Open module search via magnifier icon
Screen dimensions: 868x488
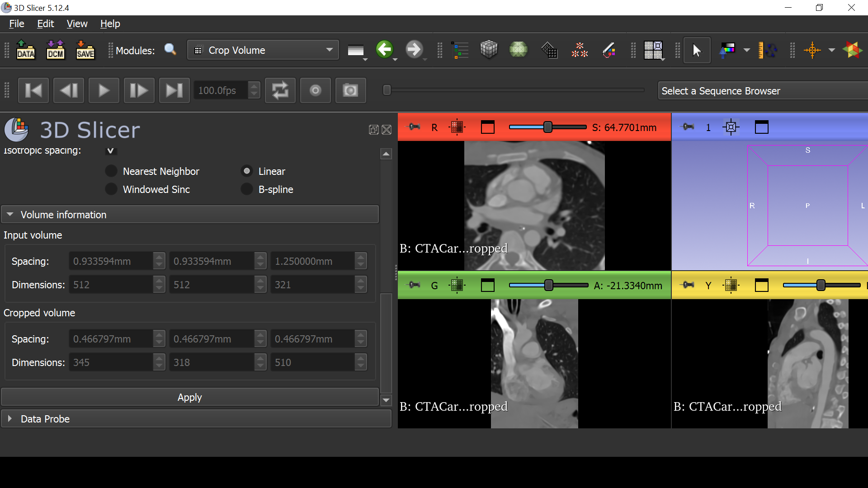[170, 50]
